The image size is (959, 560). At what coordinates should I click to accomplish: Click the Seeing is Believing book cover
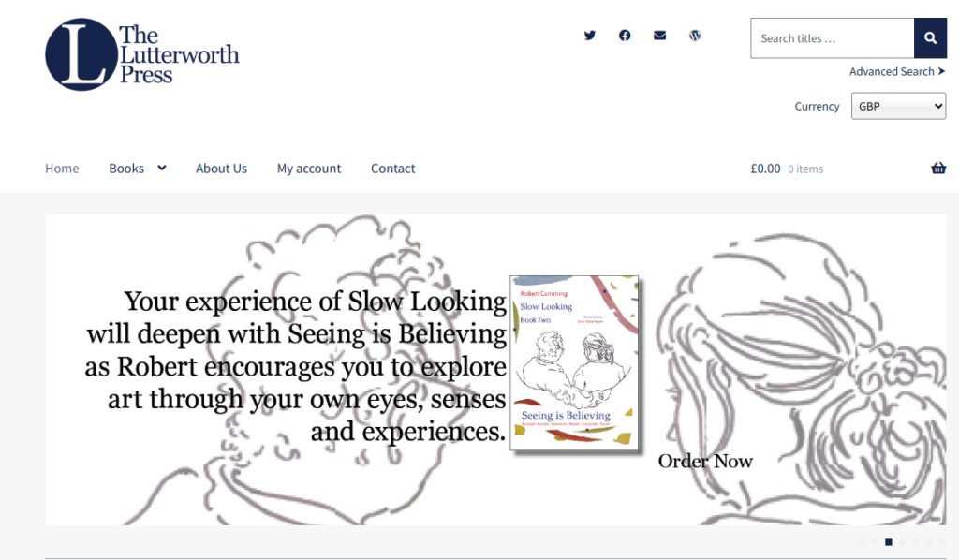click(x=574, y=363)
